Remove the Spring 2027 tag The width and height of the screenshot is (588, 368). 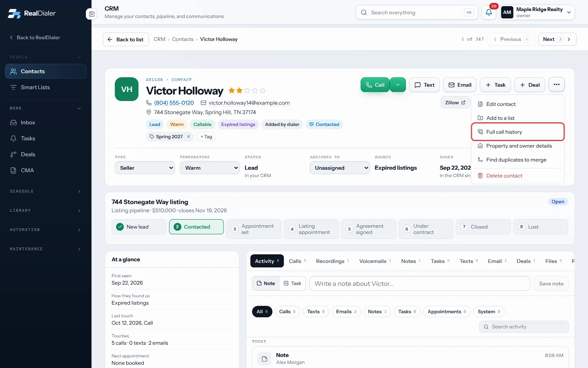pyautogui.click(x=189, y=137)
